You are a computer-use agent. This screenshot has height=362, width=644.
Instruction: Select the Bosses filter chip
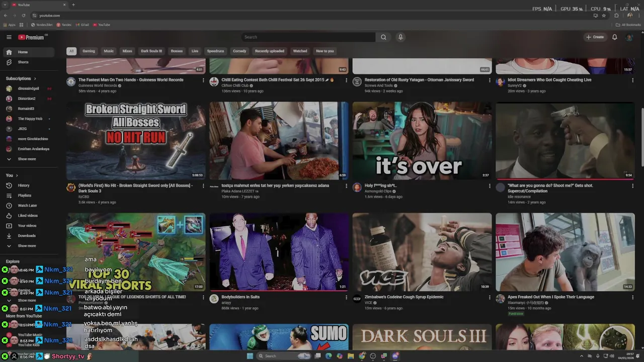(x=177, y=51)
